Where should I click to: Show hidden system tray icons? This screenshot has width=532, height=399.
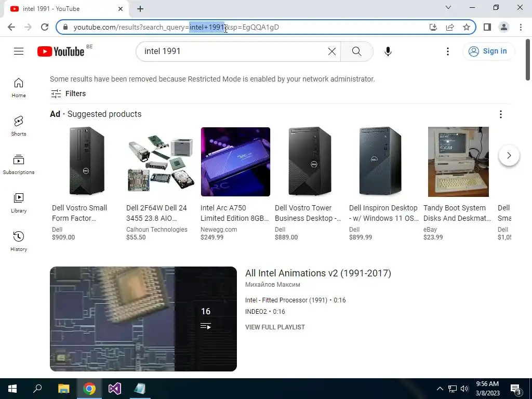[x=440, y=389]
